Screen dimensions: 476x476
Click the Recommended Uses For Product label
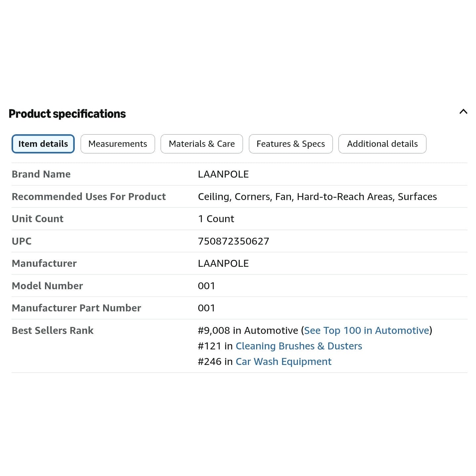[89, 196]
